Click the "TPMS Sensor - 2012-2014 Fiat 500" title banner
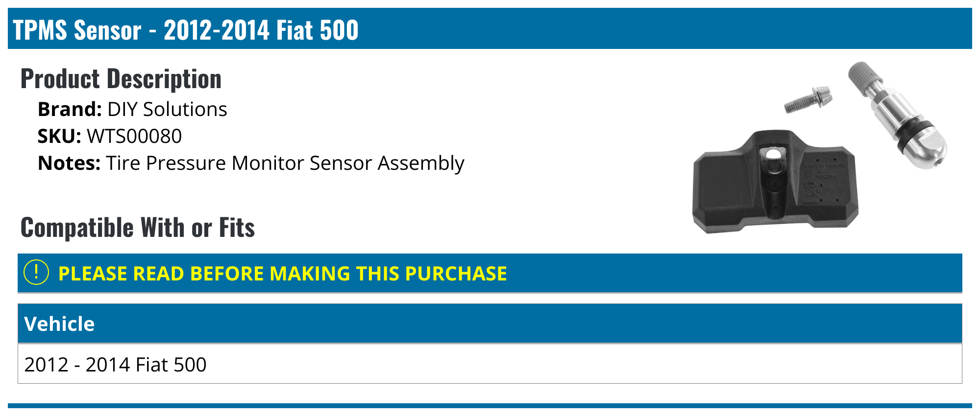 186,30
